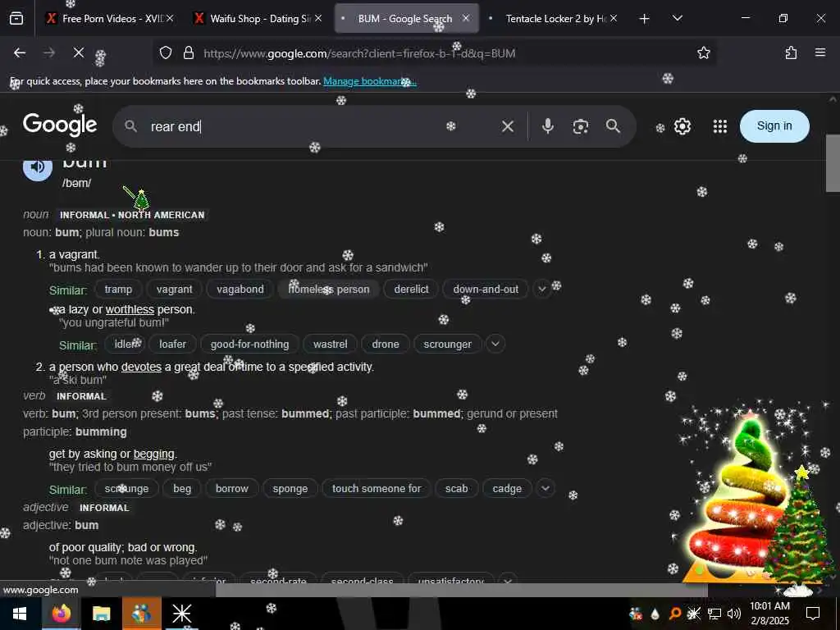The image size is (840, 630).
Task: Open the network tray icon
Action: pos(714,614)
